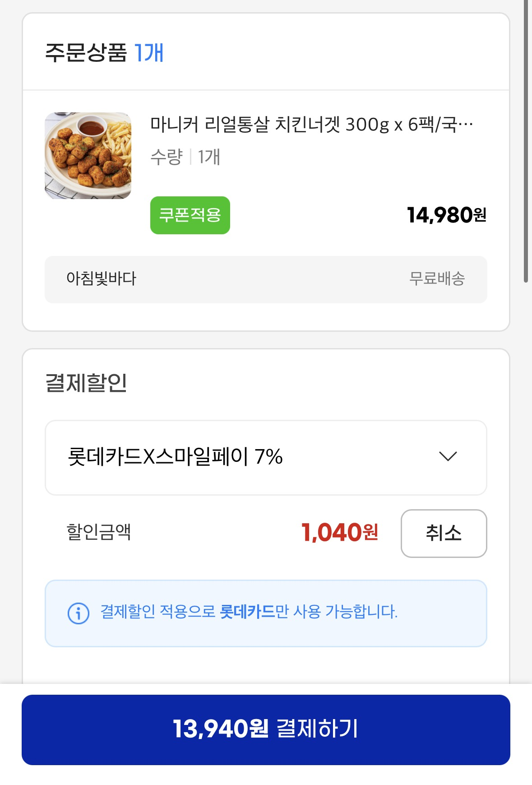This screenshot has width=532, height=785.
Task: Cancel the applied discount with 취소
Action: point(443,533)
